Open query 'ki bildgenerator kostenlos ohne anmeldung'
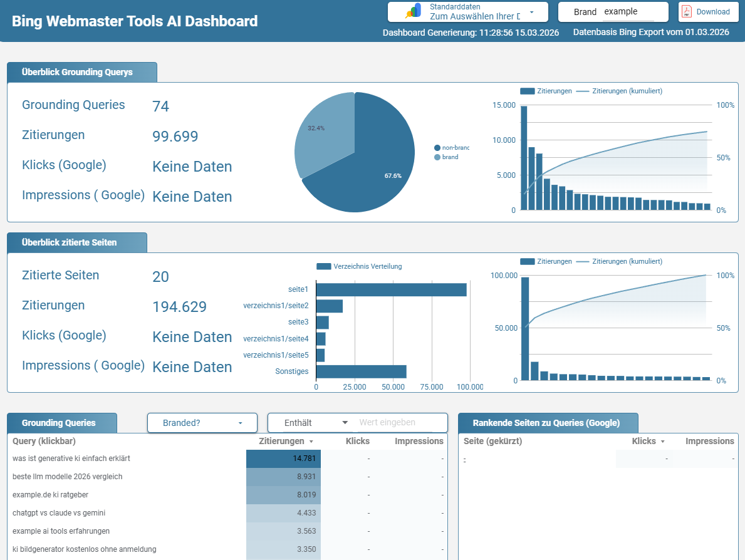This screenshot has width=745, height=560. point(84,549)
